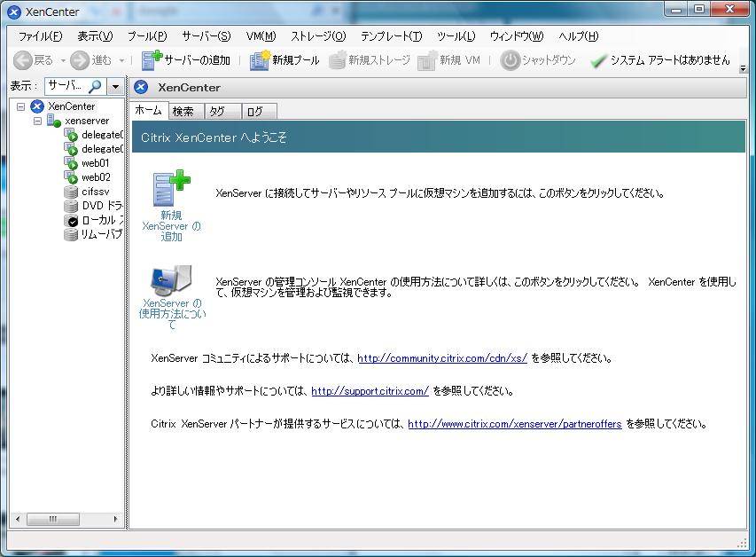Select the web01 label in tree

96,163
